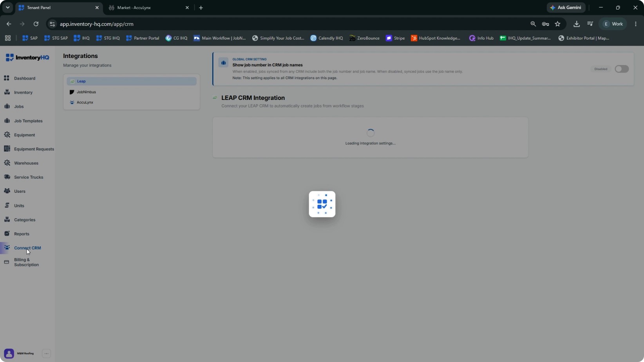Open M&M Roofing account options menu
This screenshot has width=644, height=362.
pos(46,353)
